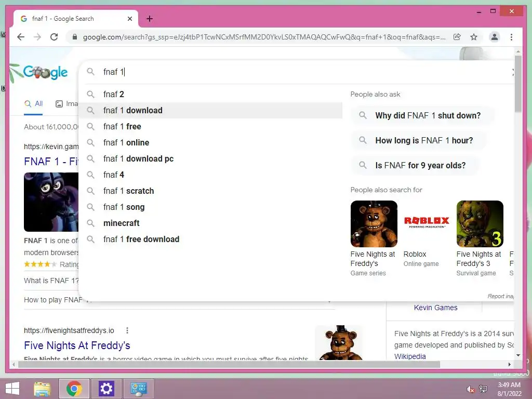The width and height of the screenshot is (532, 399).
Task: Select the 'fnaf 1 - Google Search' tab
Action: [76, 19]
